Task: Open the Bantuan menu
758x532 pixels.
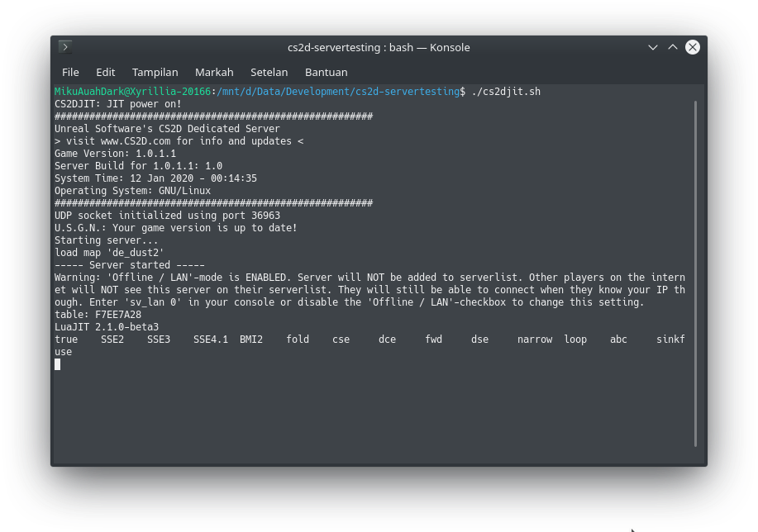Action: coord(326,72)
